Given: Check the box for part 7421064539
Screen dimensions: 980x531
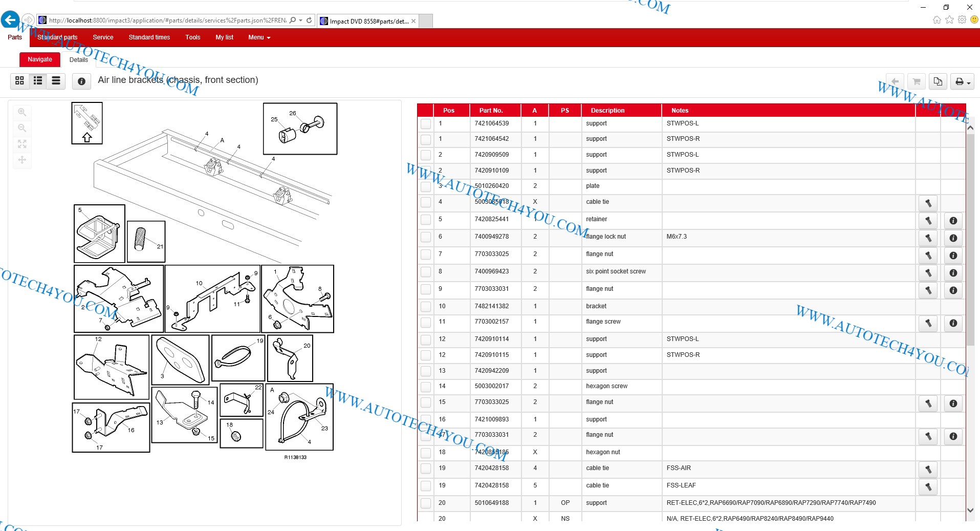Looking at the screenshot, I should point(425,124).
